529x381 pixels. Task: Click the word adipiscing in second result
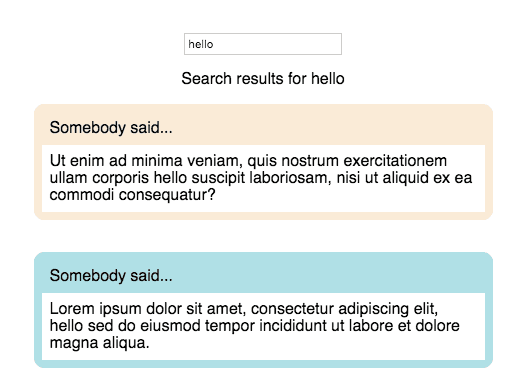point(371,308)
